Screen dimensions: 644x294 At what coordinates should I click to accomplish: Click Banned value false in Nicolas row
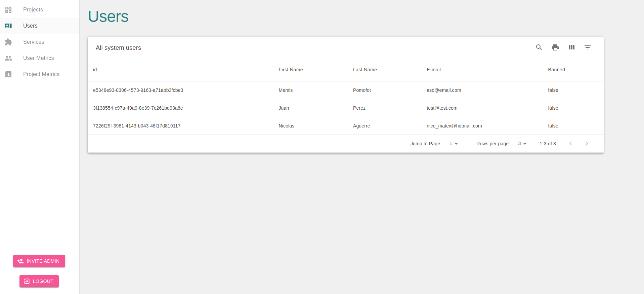click(x=553, y=126)
